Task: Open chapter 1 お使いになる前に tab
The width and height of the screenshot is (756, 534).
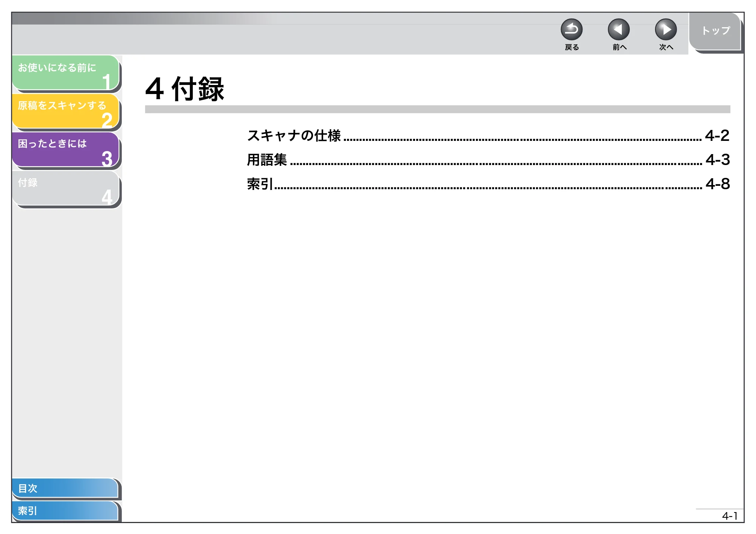Action: [66, 73]
